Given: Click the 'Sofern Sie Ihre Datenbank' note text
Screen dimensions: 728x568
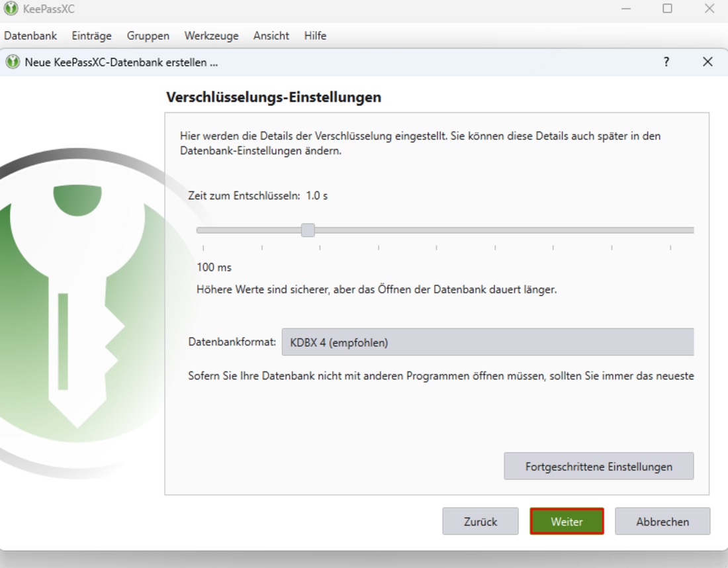Looking at the screenshot, I should click(441, 376).
